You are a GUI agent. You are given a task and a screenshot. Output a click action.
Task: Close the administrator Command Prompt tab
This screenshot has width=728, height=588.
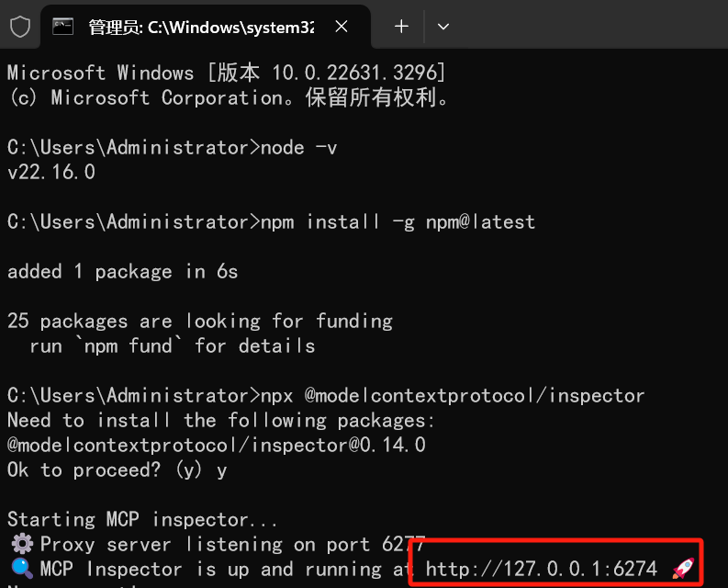pyautogui.click(x=342, y=27)
